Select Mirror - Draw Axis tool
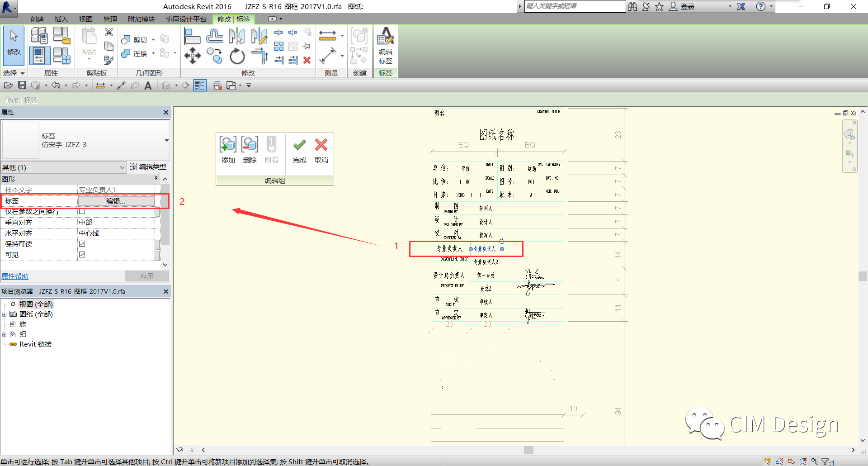 click(x=259, y=36)
